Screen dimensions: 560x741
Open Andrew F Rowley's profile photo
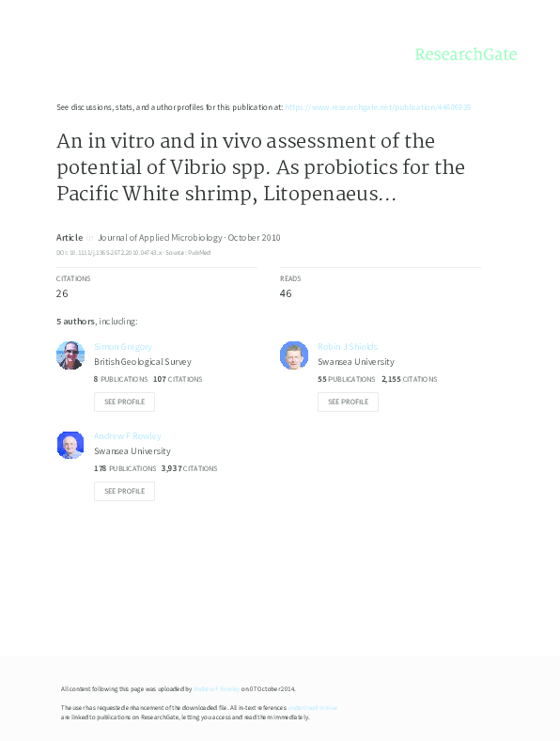(x=70, y=445)
